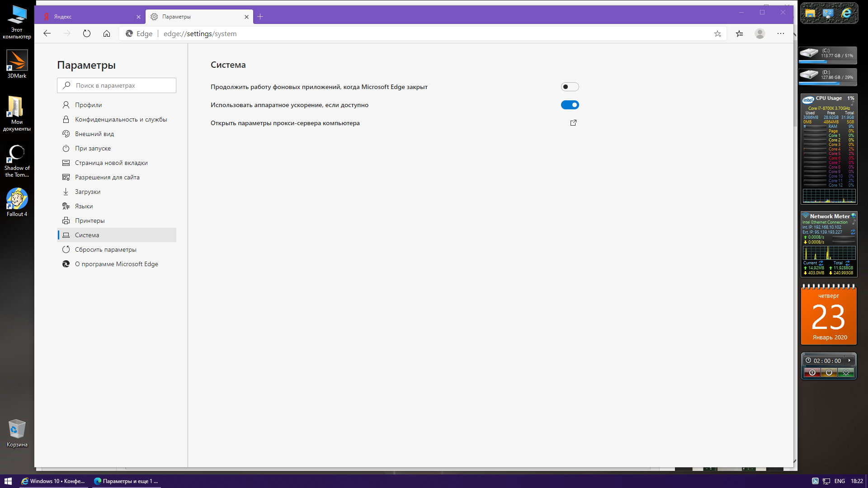
Task: Open the Favorites list icon
Action: click(739, 33)
